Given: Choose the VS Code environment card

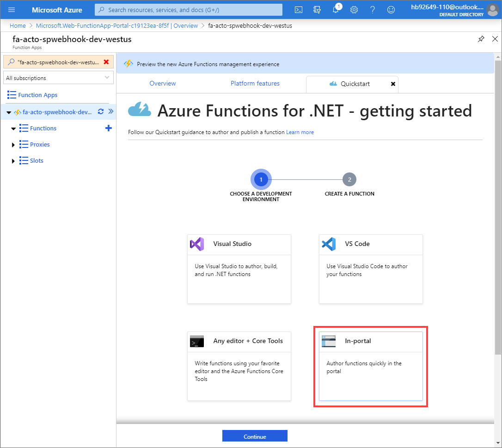Looking at the screenshot, I should pyautogui.click(x=371, y=269).
